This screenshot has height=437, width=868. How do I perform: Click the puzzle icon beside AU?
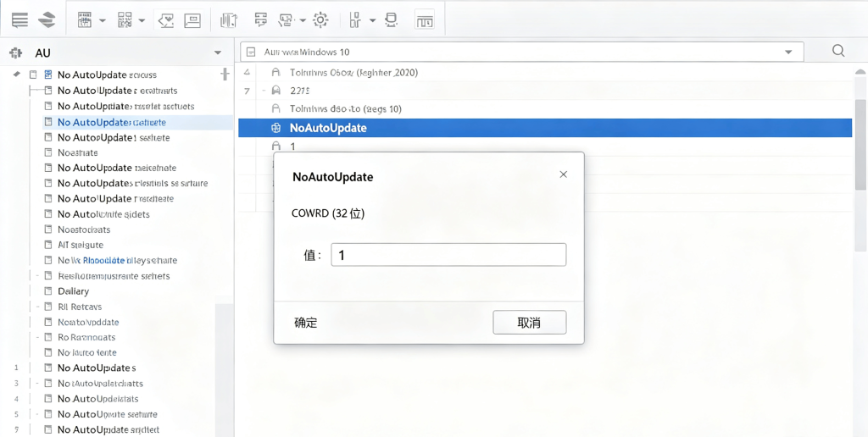[x=16, y=53]
